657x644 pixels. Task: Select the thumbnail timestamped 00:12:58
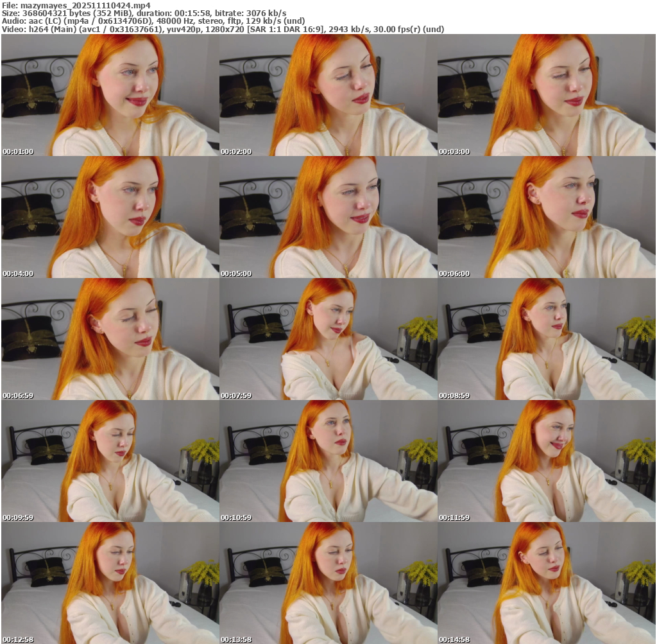tap(110, 583)
